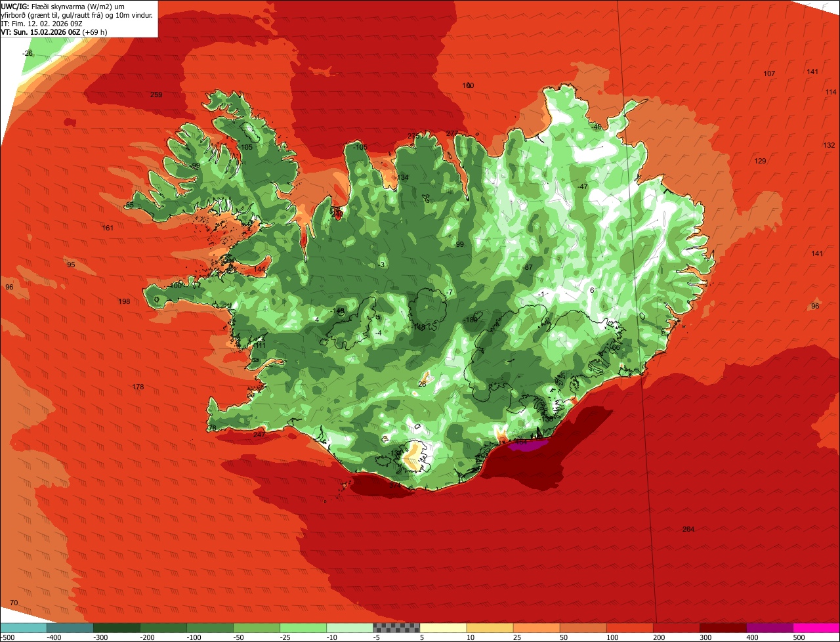Select the legend swatch between -200 and -100
Viewport: 840px width, 642px height.
point(163,628)
